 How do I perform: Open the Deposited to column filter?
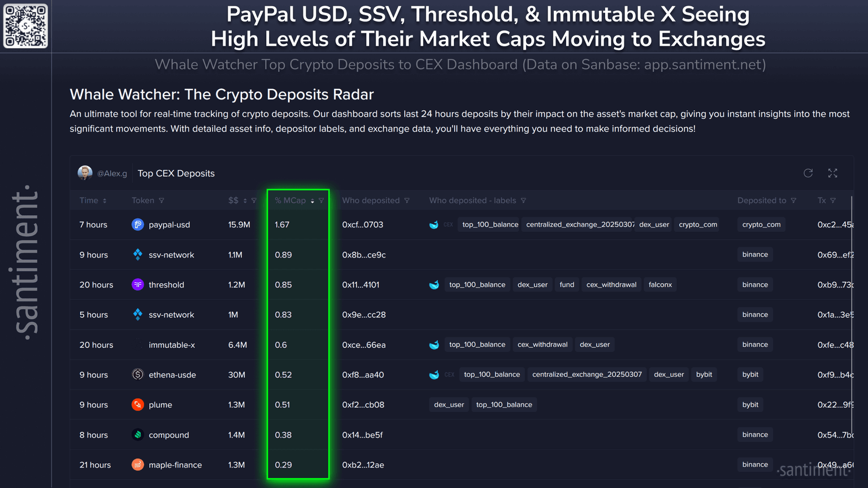click(793, 201)
